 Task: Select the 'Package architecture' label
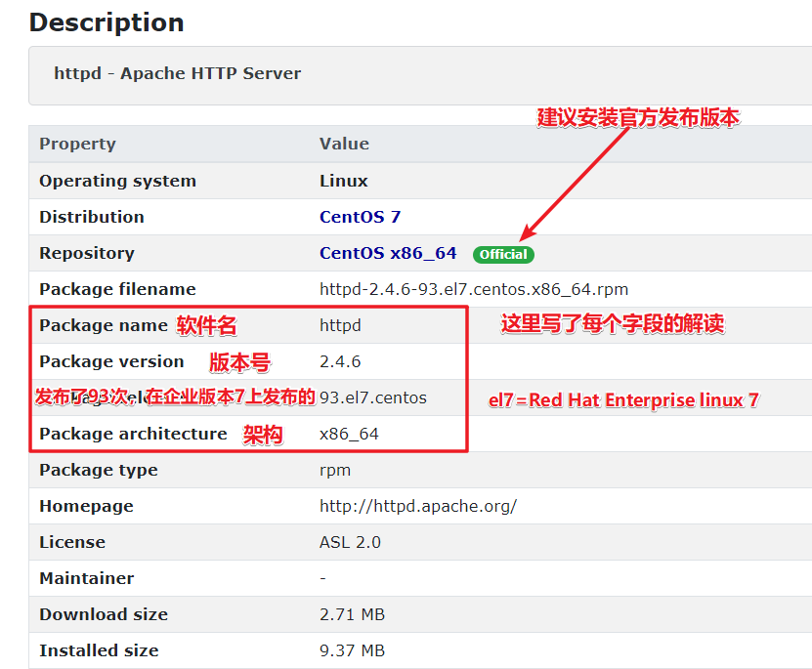click(134, 434)
